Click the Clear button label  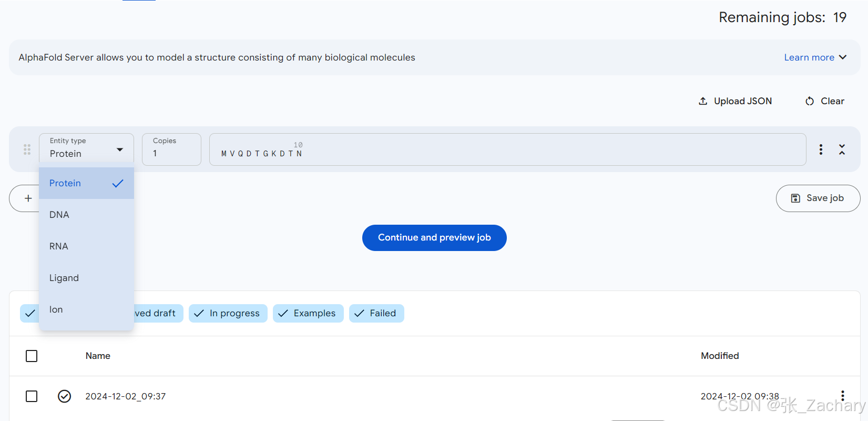(x=832, y=101)
